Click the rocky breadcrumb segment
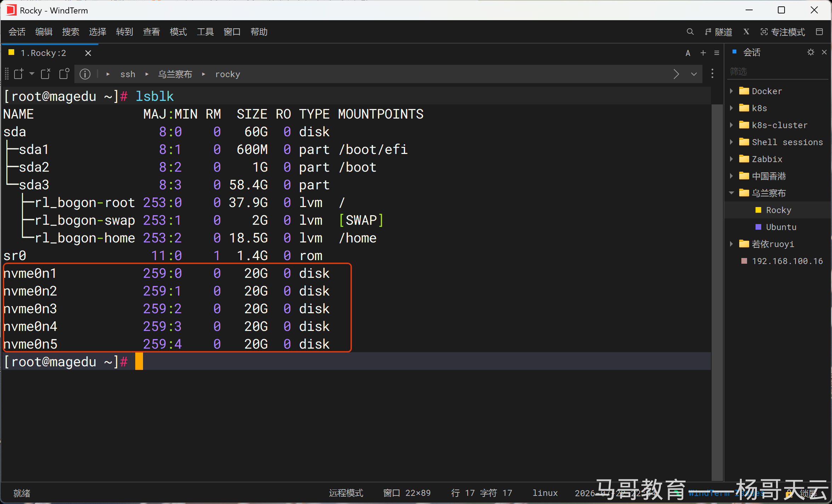 click(228, 74)
